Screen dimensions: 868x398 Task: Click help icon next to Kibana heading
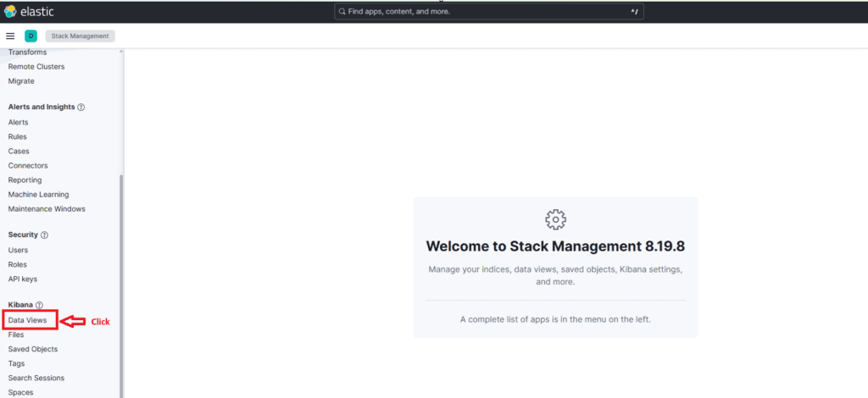[39, 305]
